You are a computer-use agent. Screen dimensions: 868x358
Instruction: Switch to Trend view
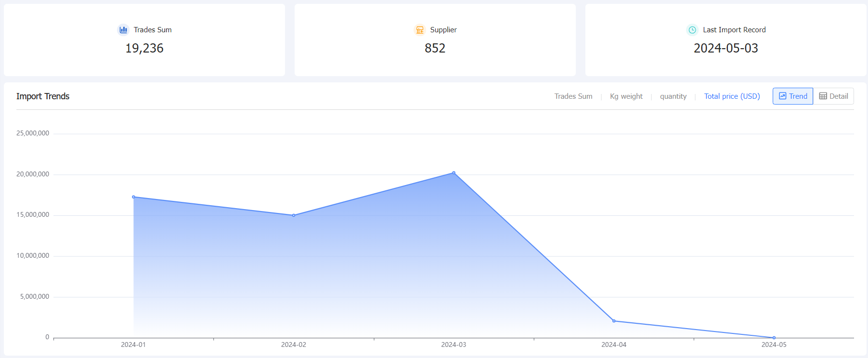coord(793,96)
